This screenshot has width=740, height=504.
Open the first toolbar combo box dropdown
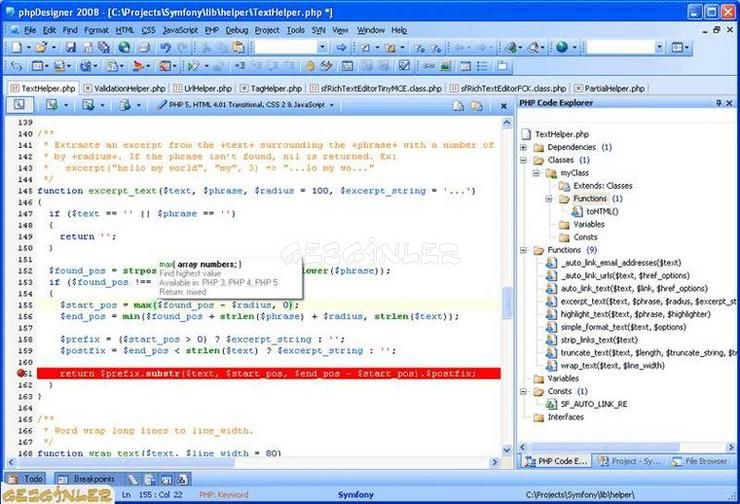[322, 47]
